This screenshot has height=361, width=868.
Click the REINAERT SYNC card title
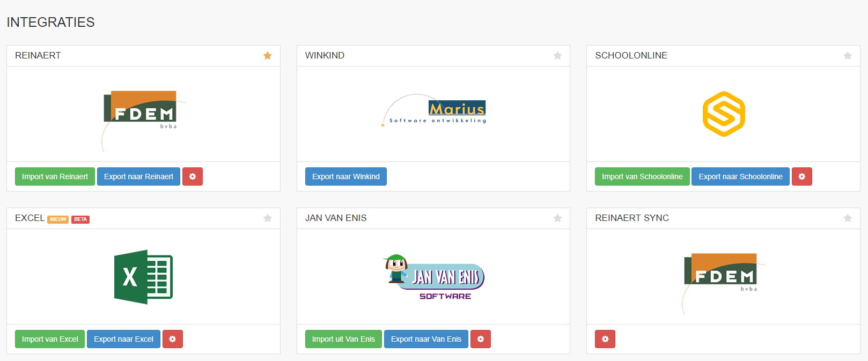click(x=632, y=218)
